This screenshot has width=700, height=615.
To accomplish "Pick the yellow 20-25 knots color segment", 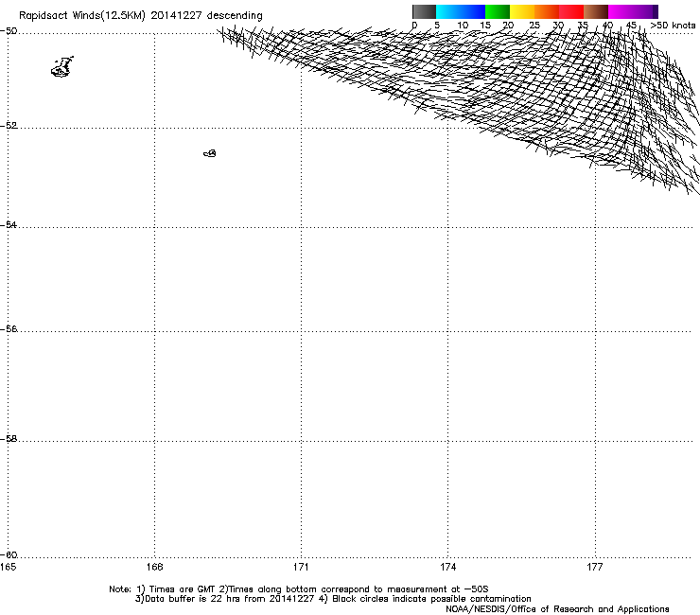I will (522, 11).
